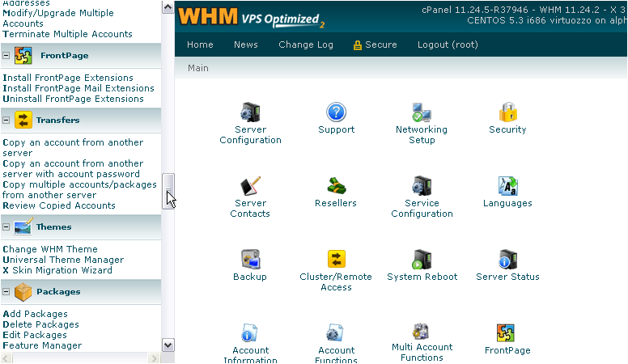Screen dimensions: 628x364
Task: Open Feature Manager link
Action: pyautogui.click(x=42, y=345)
